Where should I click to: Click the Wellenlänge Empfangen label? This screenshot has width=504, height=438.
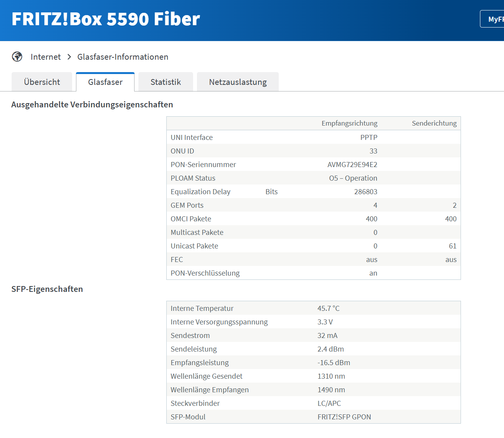[210, 390]
